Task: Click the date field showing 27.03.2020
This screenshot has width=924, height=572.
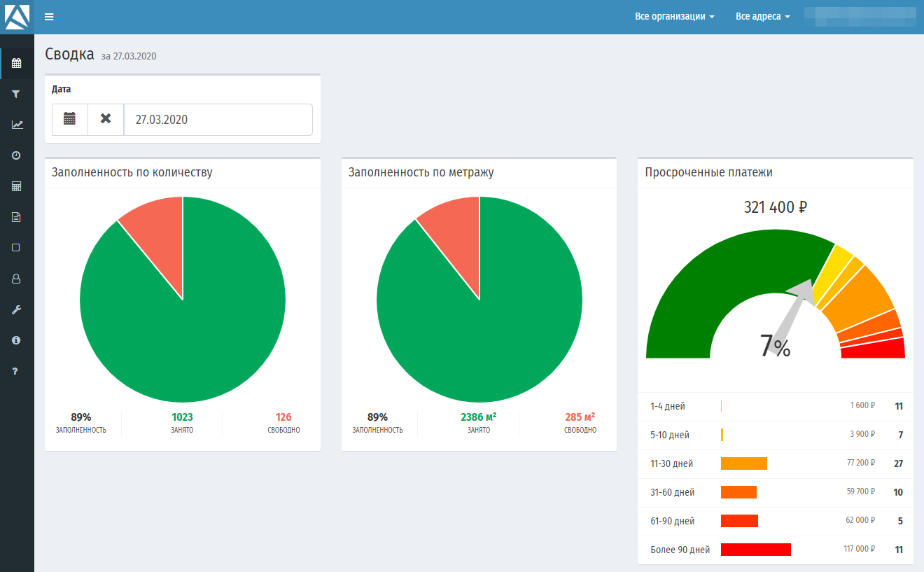Action: tap(218, 120)
